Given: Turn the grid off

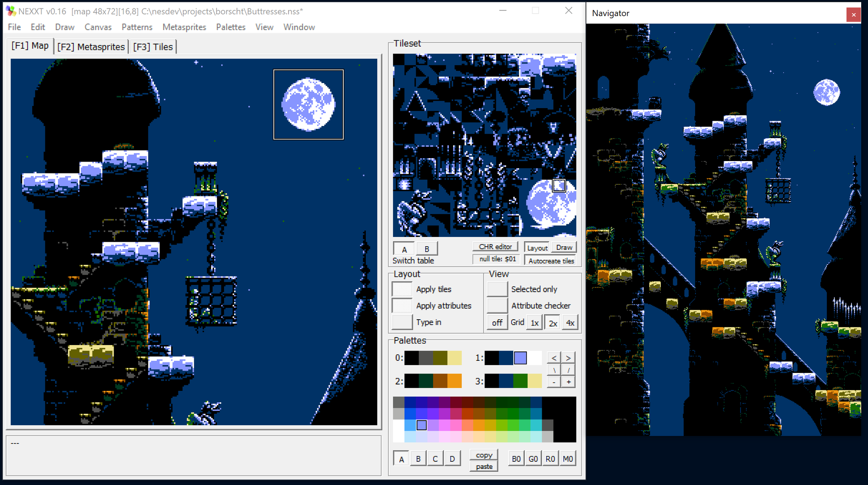Looking at the screenshot, I should pyautogui.click(x=497, y=322).
